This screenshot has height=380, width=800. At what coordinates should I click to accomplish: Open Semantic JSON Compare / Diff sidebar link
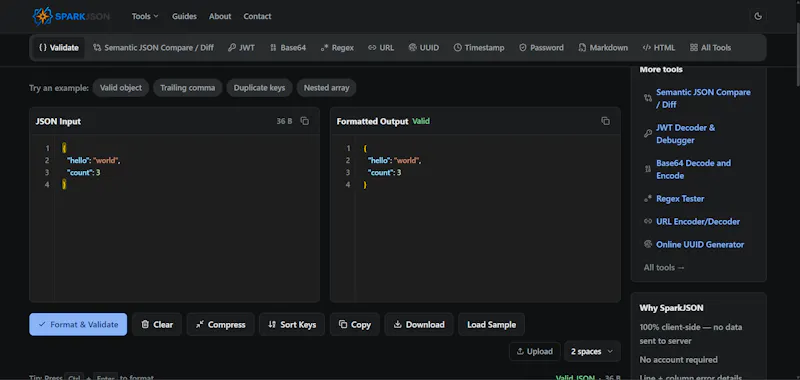[x=703, y=98]
